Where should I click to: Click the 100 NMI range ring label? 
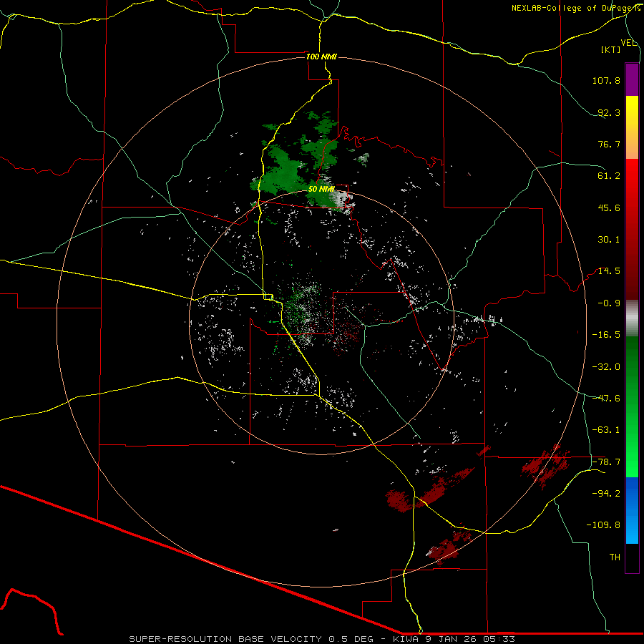click(321, 57)
